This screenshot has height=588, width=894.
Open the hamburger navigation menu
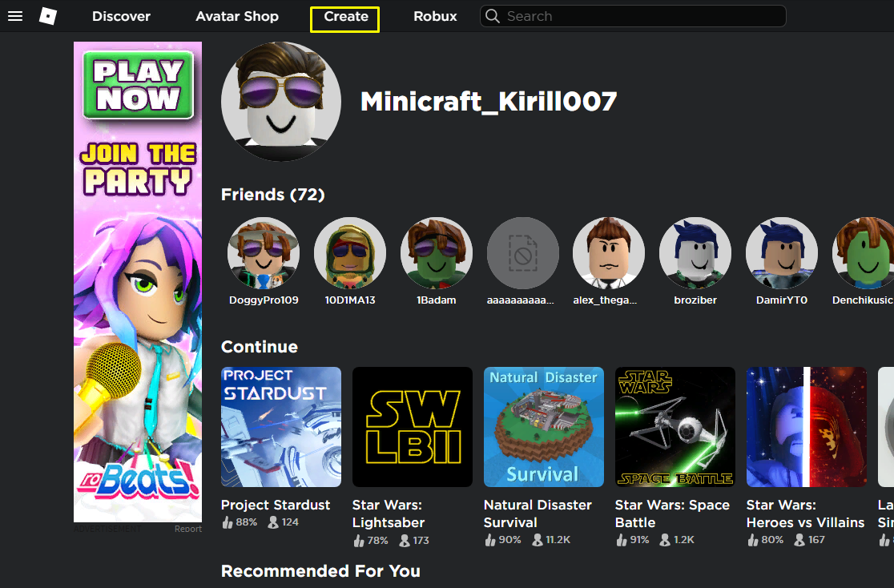(x=15, y=16)
